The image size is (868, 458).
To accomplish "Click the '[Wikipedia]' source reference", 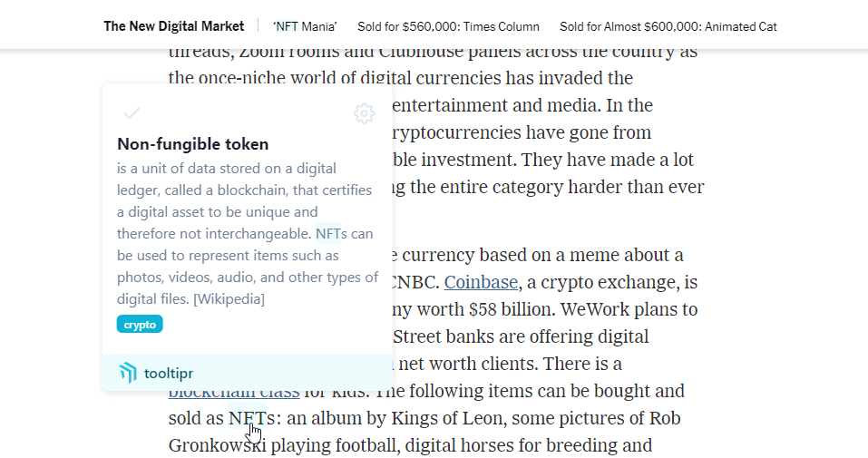I will pos(229,299).
